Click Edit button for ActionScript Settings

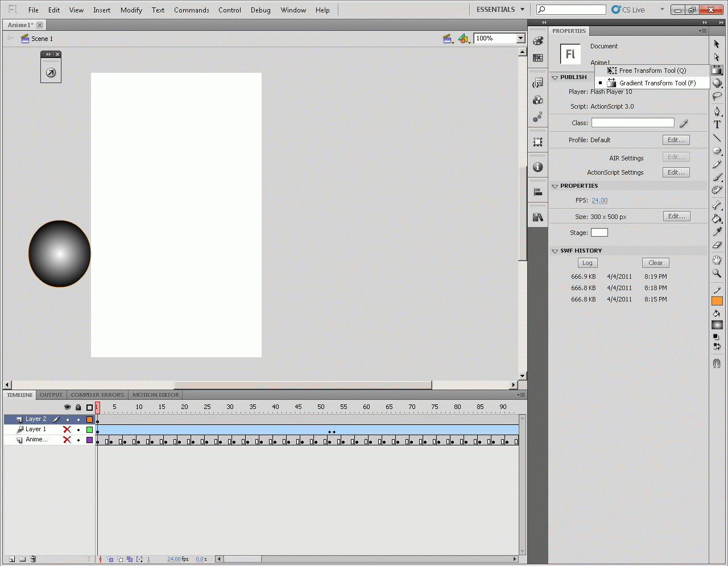tap(676, 172)
